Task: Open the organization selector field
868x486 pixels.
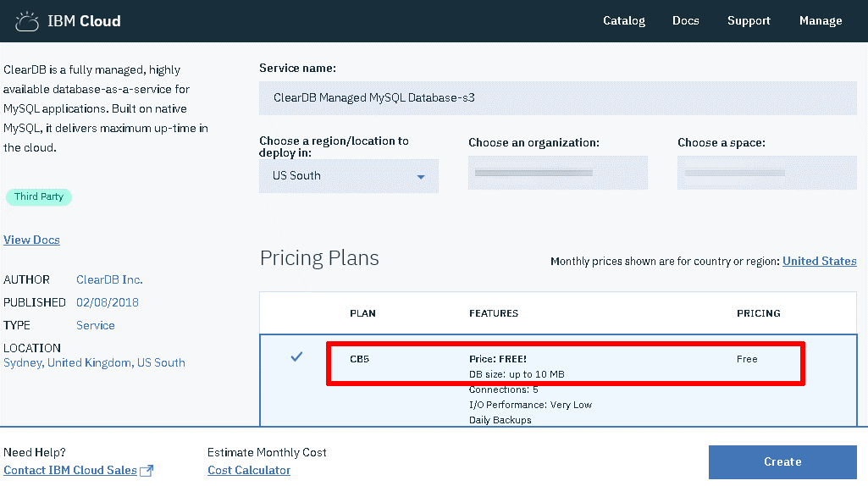Action: [557, 174]
